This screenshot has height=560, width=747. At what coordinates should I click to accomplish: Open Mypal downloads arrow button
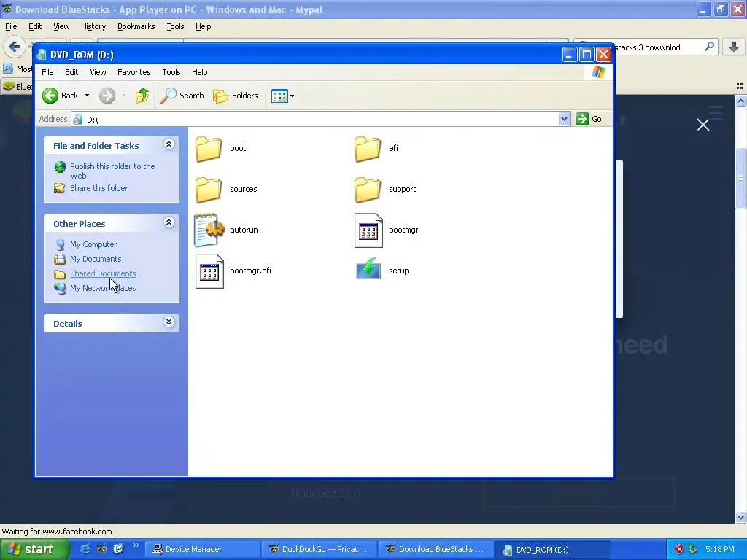(x=734, y=47)
